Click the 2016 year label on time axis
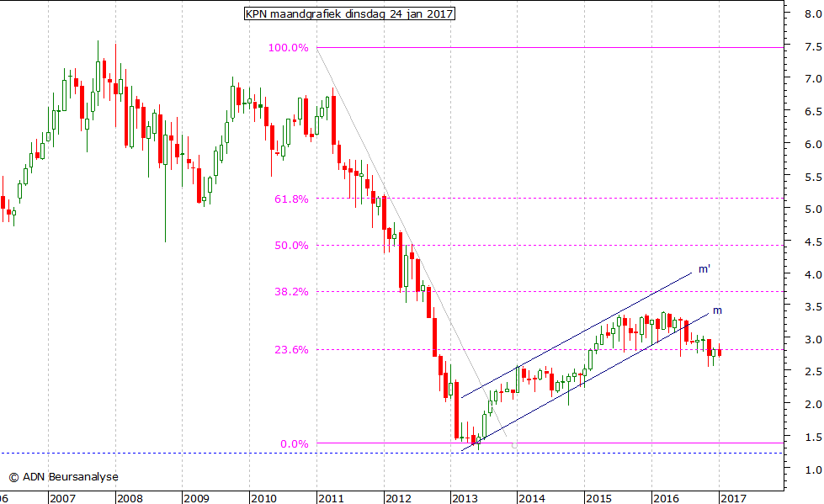 [x=667, y=498]
